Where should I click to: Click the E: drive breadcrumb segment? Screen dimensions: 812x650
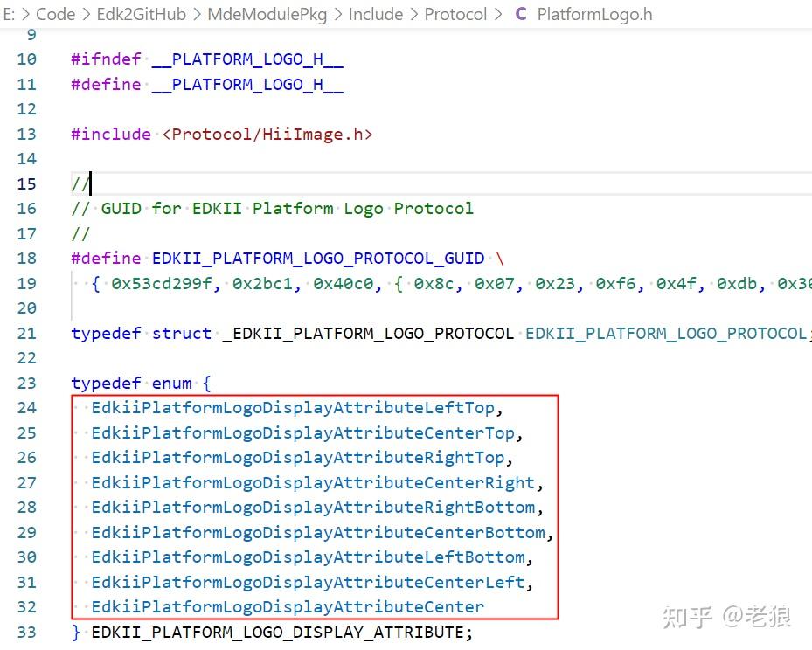coord(12,14)
